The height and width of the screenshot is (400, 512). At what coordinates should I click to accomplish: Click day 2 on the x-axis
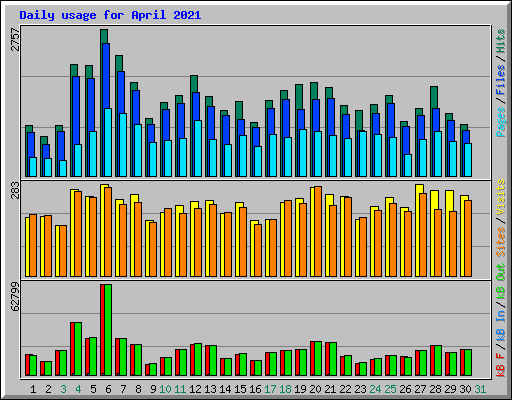tap(48, 389)
